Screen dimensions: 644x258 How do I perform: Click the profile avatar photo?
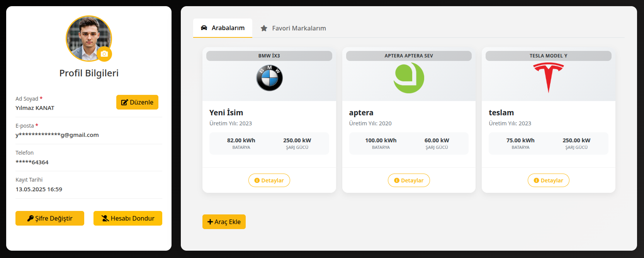(x=87, y=37)
